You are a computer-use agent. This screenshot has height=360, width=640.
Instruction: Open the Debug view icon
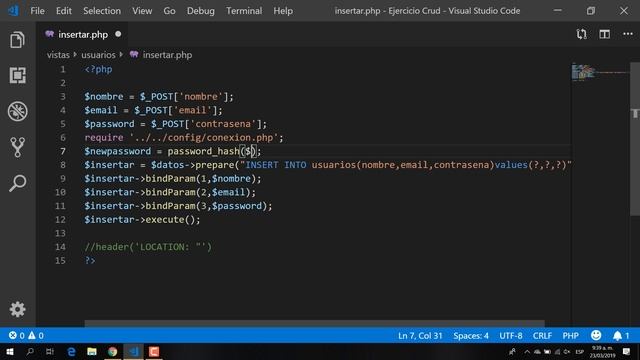[x=17, y=111]
